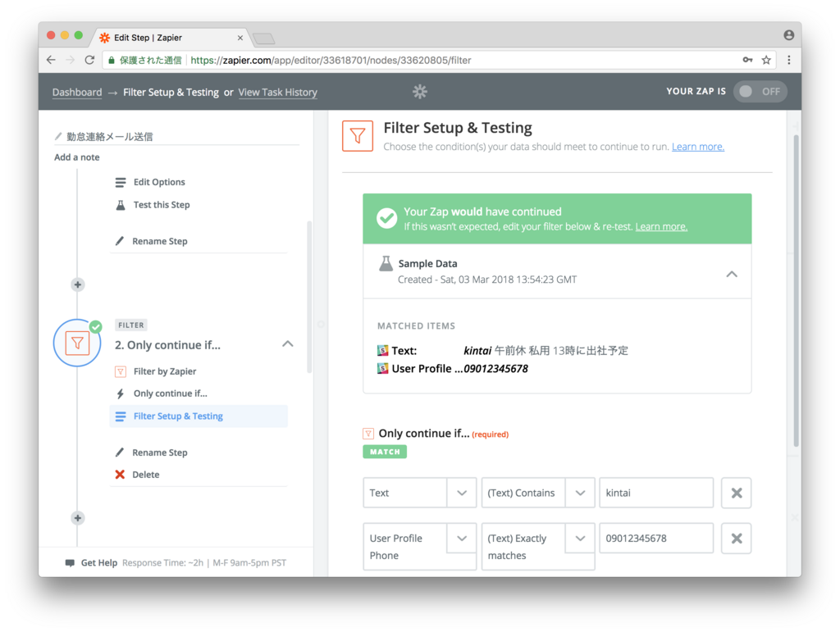Remove the kintai filter row with X
The image size is (840, 632).
[x=737, y=493]
